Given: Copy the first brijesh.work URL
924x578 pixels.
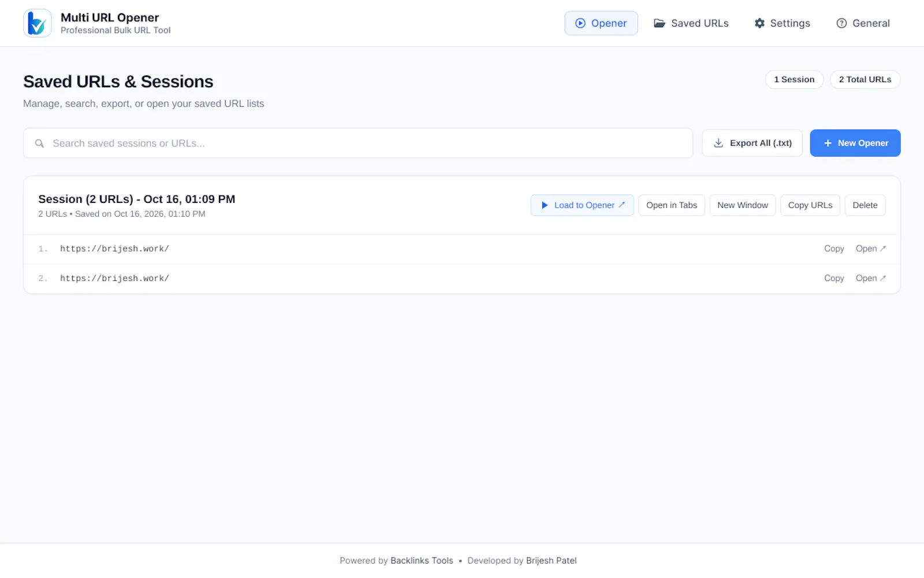Looking at the screenshot, I should (x=834, y=249).
